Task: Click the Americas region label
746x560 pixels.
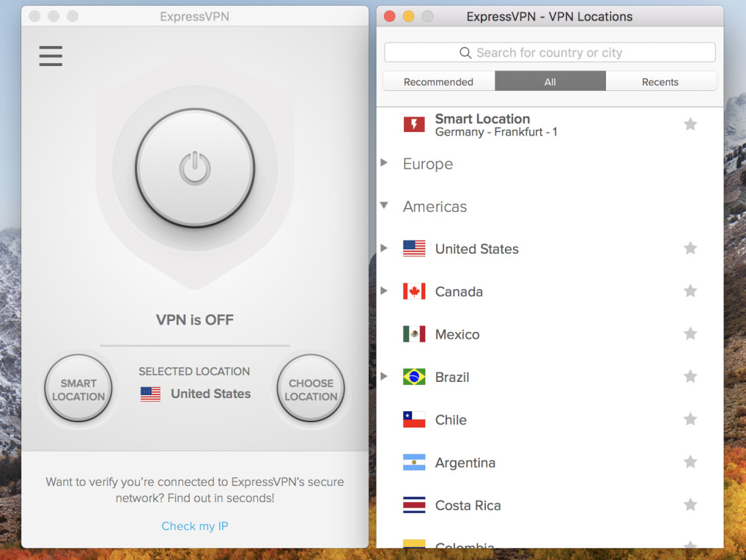Action: tap(435, 207)
